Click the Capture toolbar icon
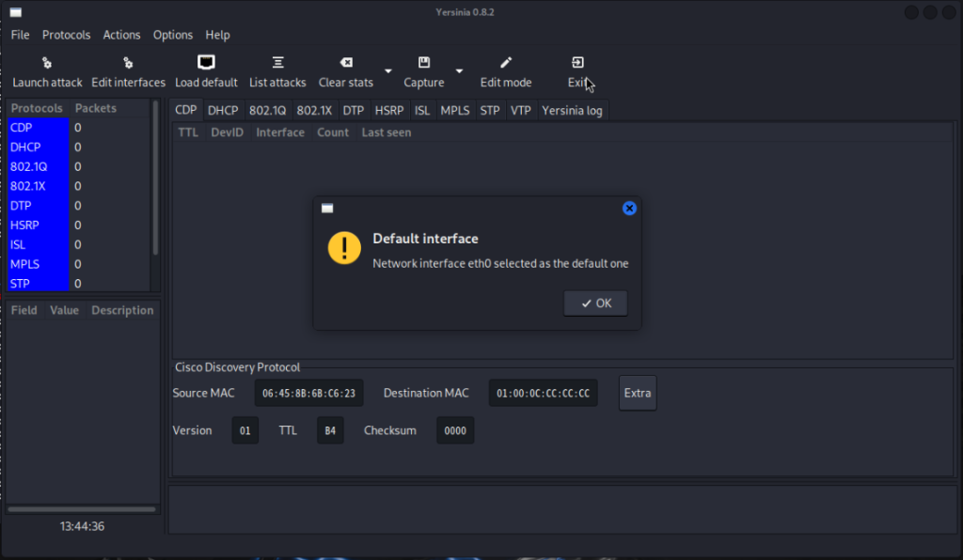Viewport: 963px width, 560px height. tap(424, 63)
